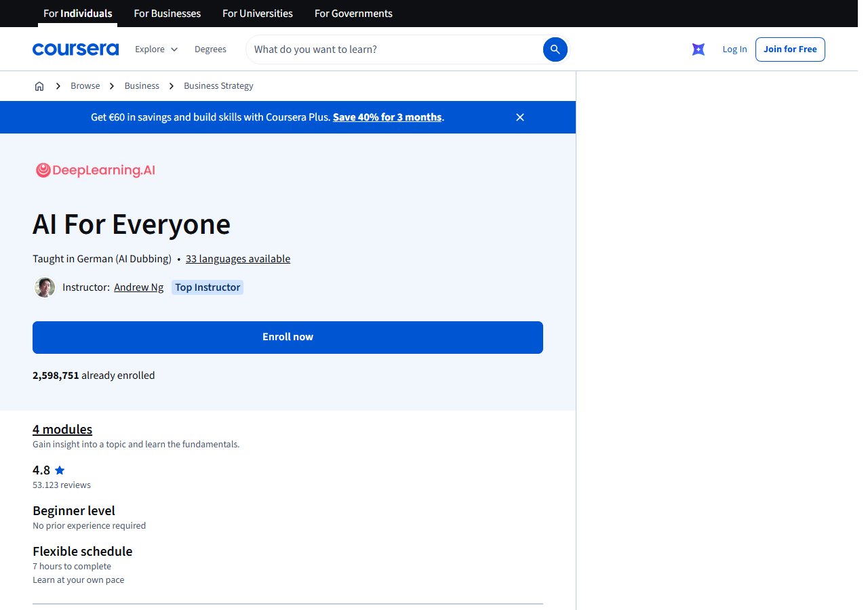868x610 pixels.
Task: Switch to For Universities tab
Action: 258,14
